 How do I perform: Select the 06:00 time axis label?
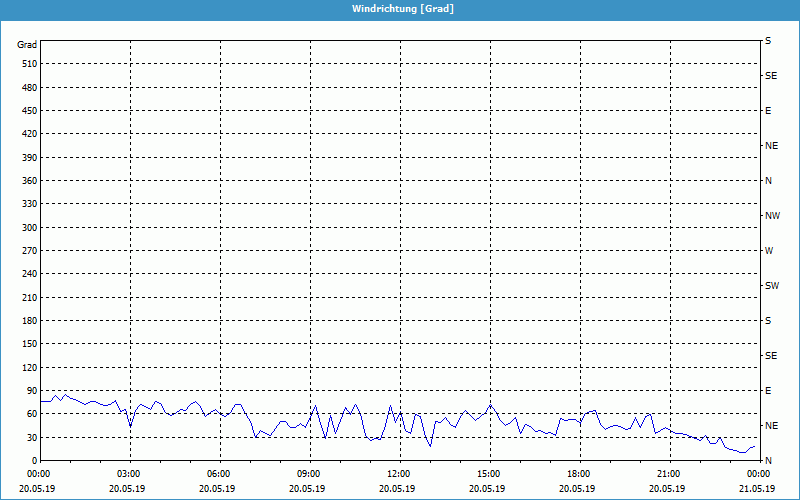coord(219,474)
